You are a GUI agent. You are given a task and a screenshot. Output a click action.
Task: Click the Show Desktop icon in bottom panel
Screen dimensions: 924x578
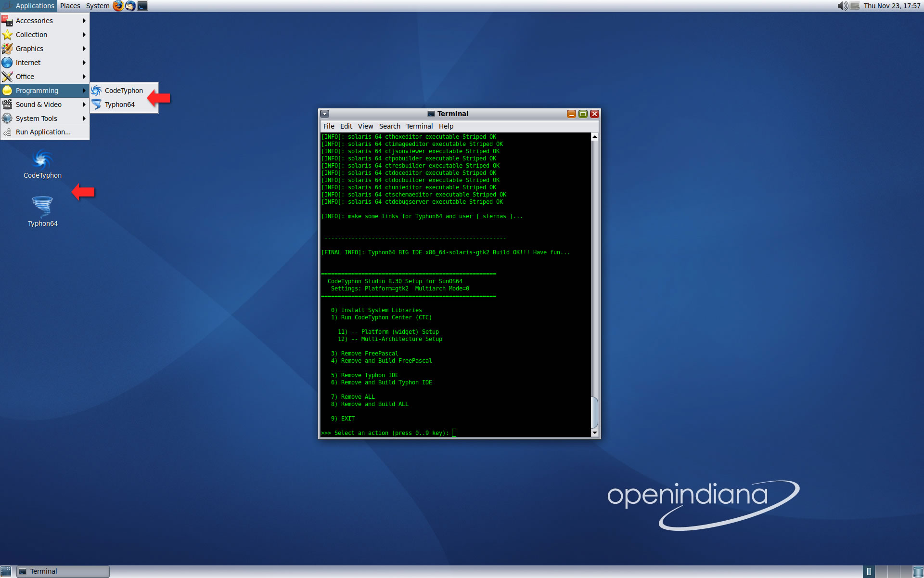click(6, 571)
